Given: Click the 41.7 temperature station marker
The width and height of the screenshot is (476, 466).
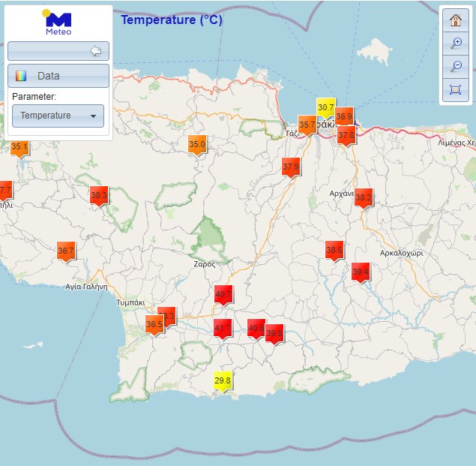Looking at the screenshot, I should [223, 328].
